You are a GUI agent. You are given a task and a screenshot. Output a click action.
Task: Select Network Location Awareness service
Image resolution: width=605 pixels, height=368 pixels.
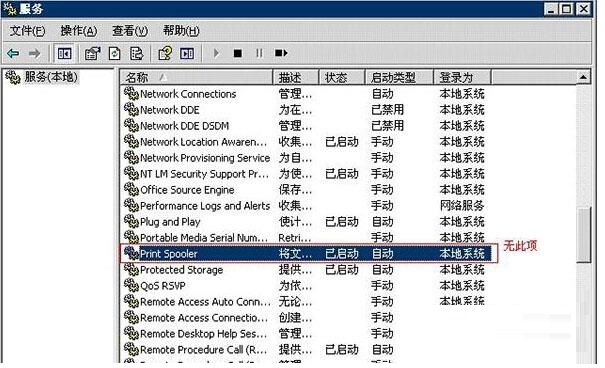[x=305, y=142]
